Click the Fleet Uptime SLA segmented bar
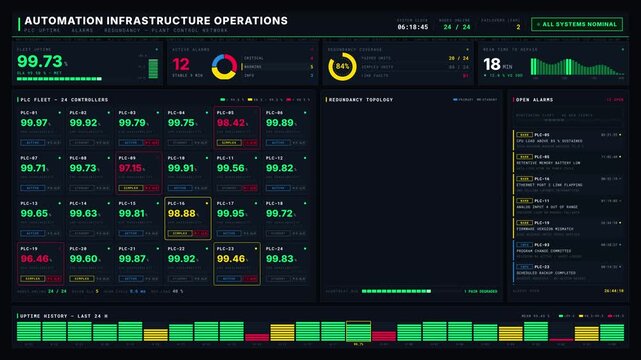This screenshot has height=360, width=641. coord(59,79)
